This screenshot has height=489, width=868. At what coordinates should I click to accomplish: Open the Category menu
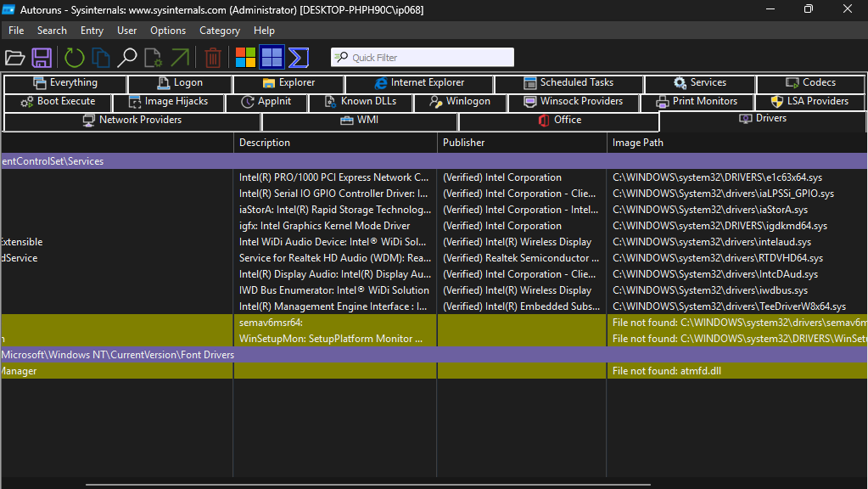click(x=220, y=31)
